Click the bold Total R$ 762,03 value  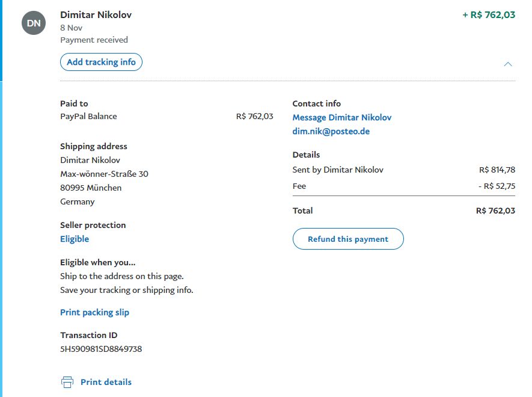pos(495,211)
